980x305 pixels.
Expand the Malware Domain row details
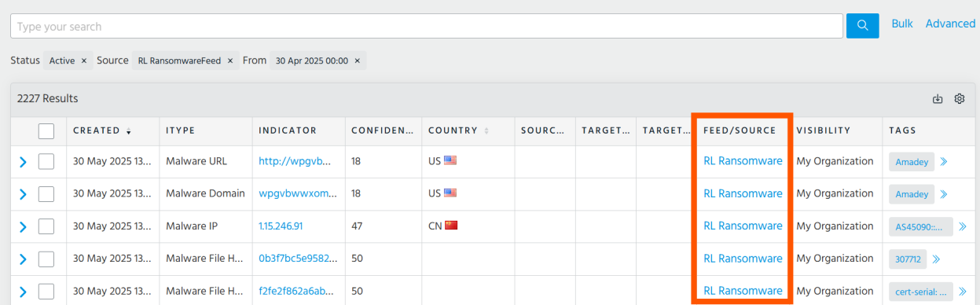point(23,194)
